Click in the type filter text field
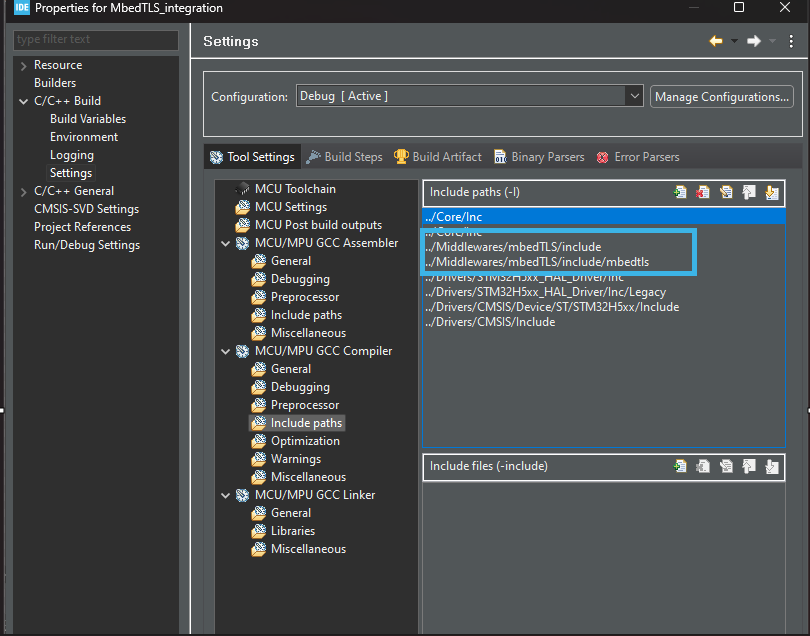 coord(95,40)
